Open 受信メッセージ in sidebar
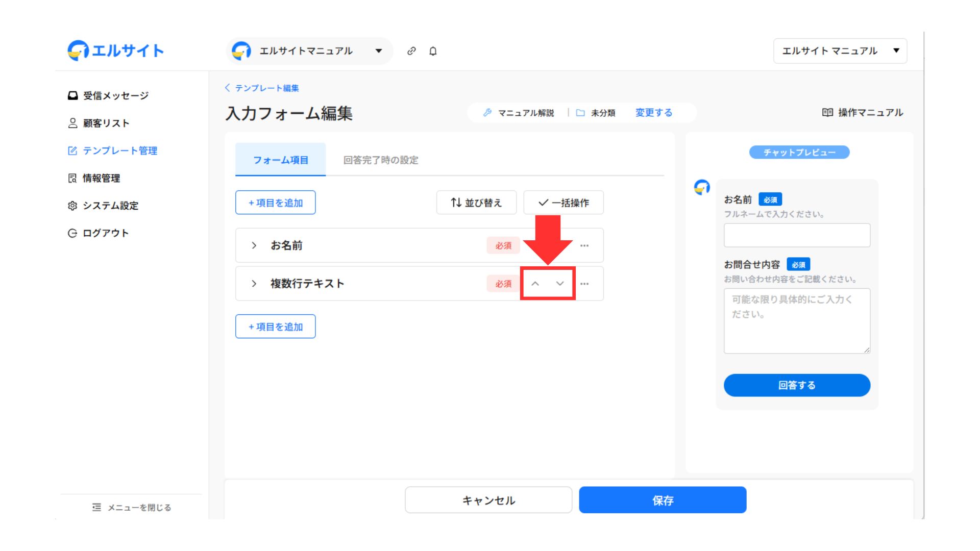This screenshot has width=980, height=551. (115, 95)
